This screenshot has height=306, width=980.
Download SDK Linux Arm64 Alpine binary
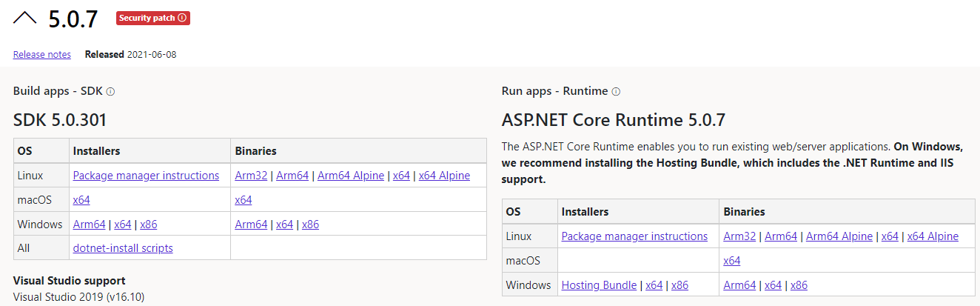pyautogui.click(x=351, y=176)
